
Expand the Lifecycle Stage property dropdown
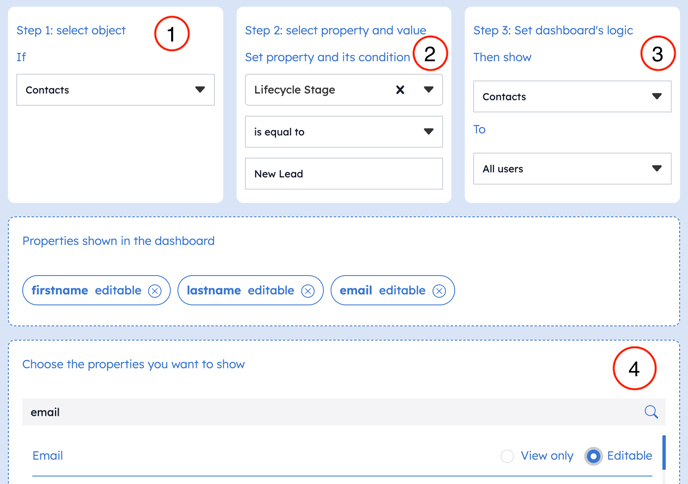point(429,90)
